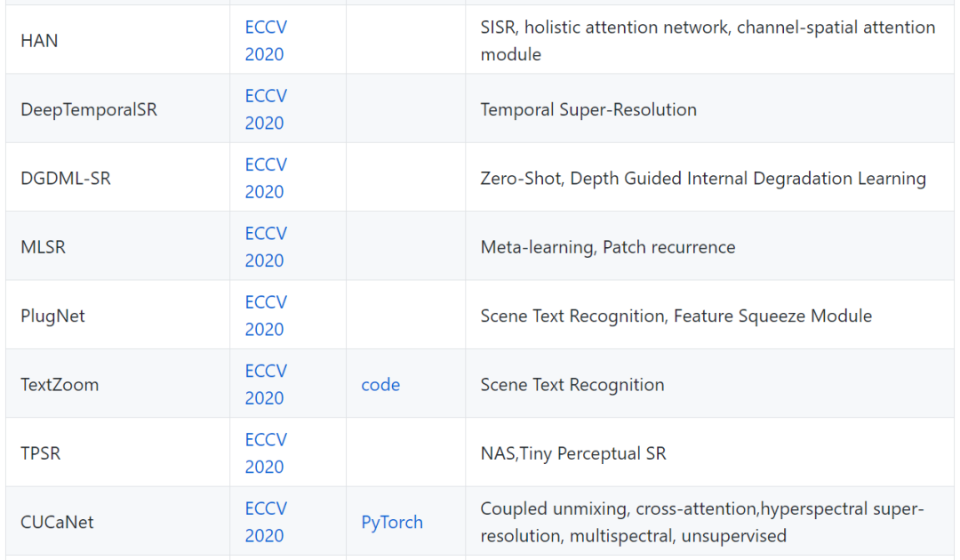The height and width of the screenshot is (560, 960).
Task: Click the MLSR name cell
Action: tap(43, 247)
